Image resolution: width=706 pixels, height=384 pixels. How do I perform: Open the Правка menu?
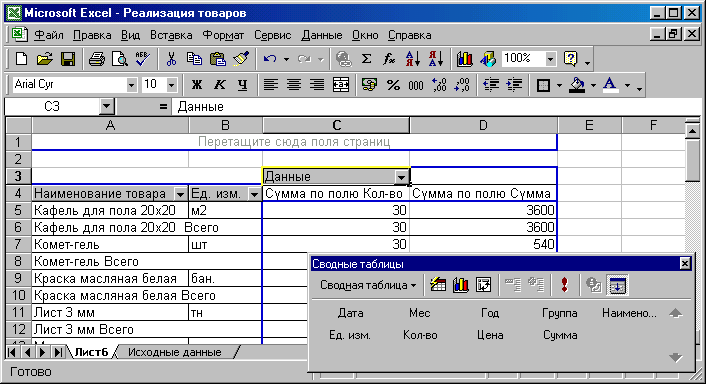coord(92,35)
